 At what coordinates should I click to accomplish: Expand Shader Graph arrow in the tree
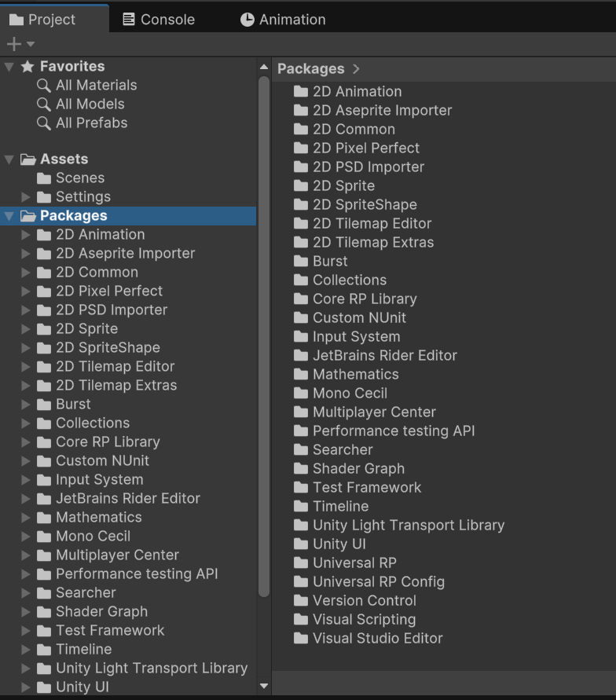(26, 611)
